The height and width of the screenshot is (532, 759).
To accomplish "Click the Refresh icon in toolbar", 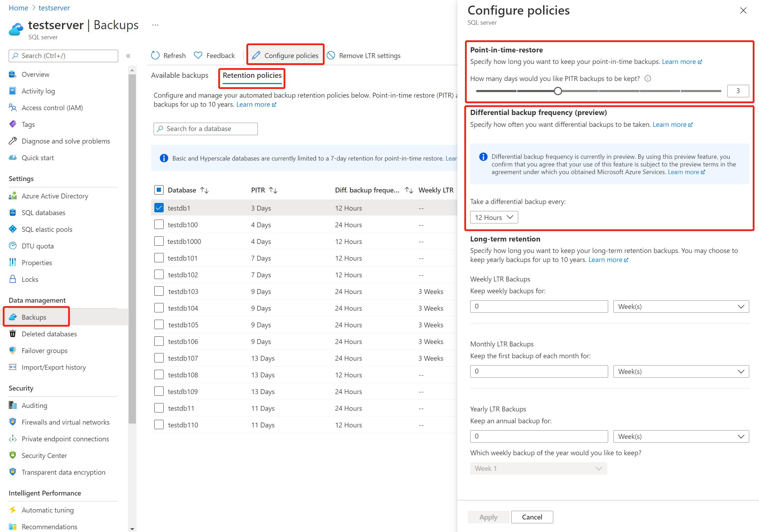I will pyautogui.click(x=155, y=56).
